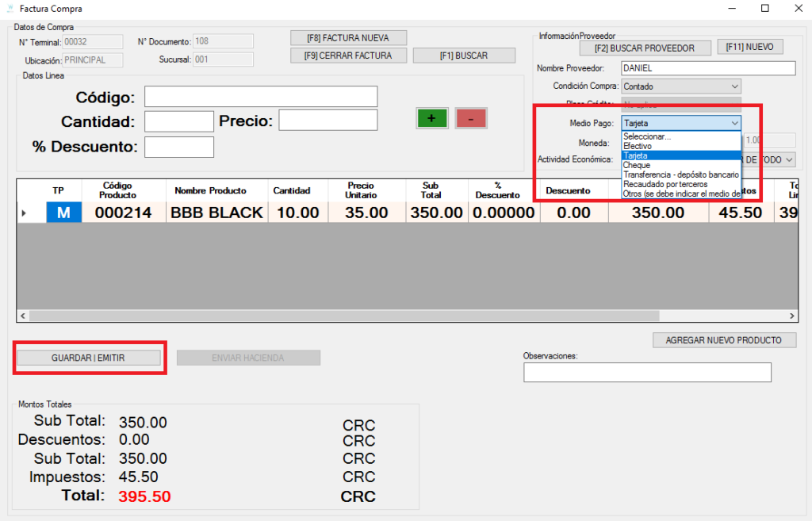Choose Efectivo from payment list

(x=638, y=146)
